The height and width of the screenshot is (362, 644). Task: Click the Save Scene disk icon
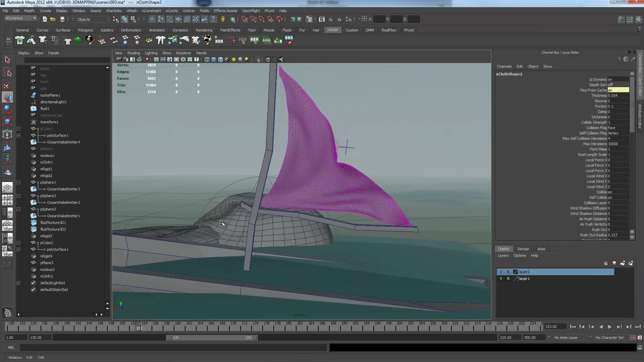(62, 19)
